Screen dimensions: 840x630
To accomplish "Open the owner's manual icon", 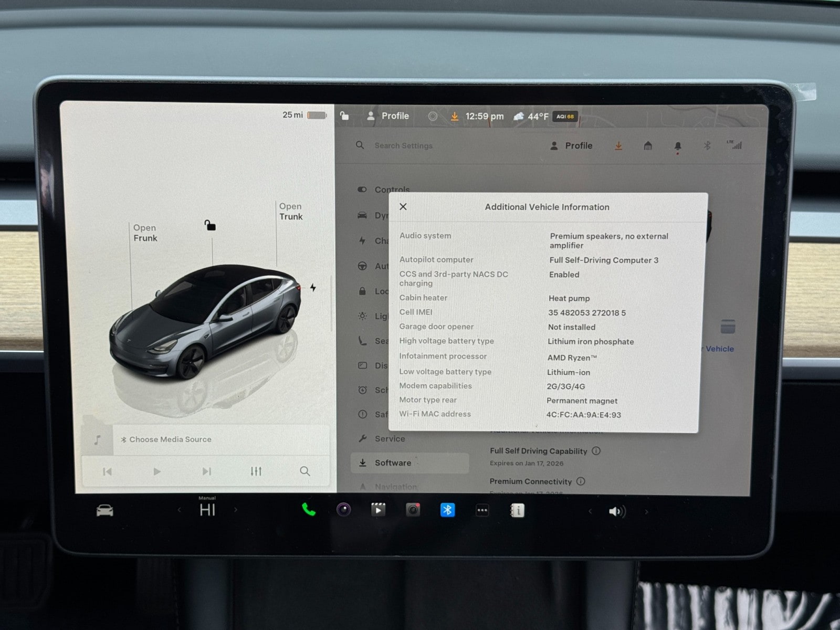I will tap(517, 510).
